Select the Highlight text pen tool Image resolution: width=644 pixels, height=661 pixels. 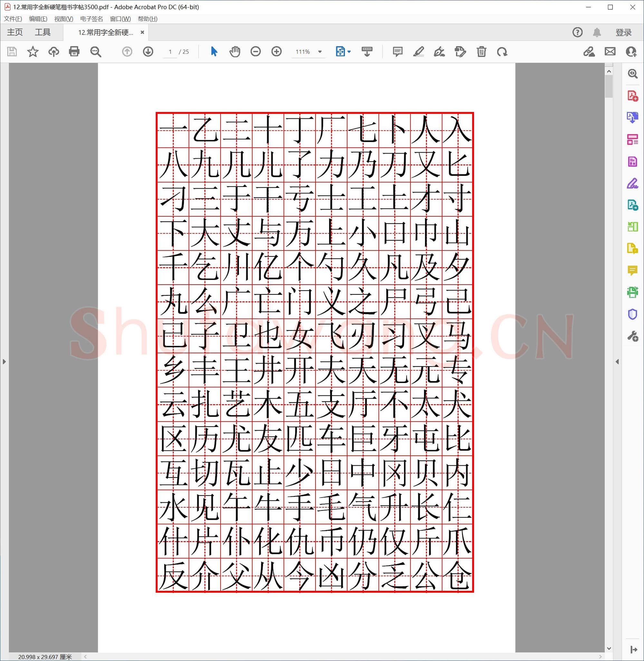(418, 51)
